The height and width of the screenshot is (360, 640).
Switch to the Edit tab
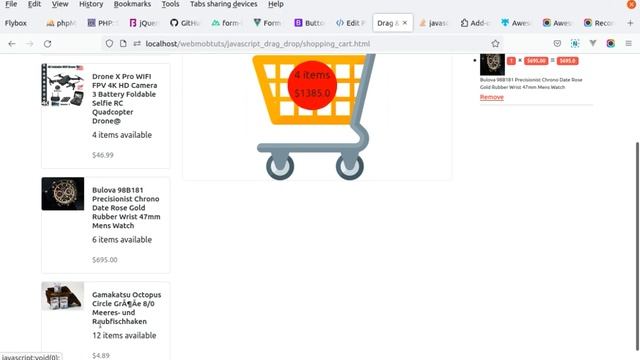coord(350,23)
